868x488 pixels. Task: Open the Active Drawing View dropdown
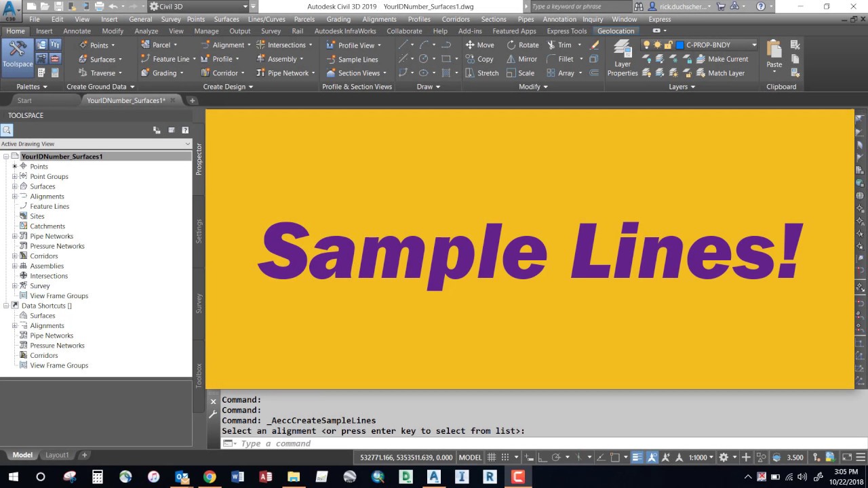pos(96,144)
